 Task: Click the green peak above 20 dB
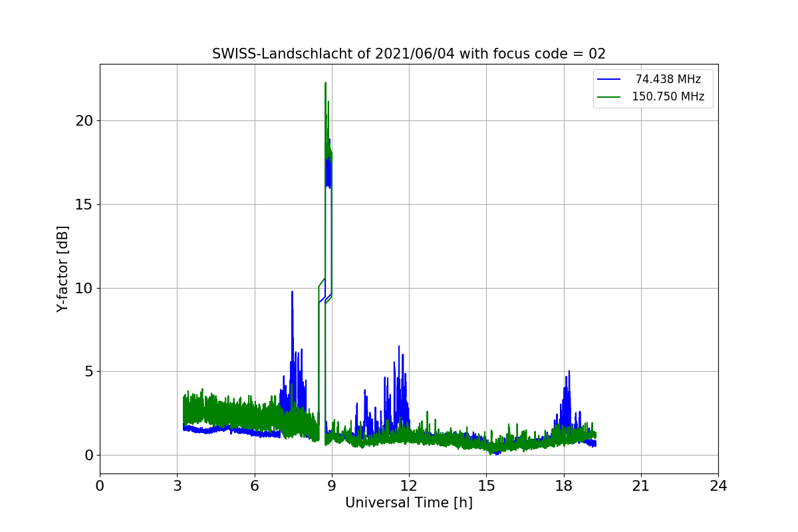point(325,84)
